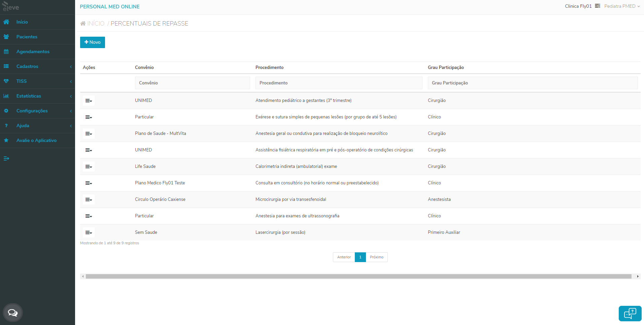The height and width of the screenshot is (325, 644).
Task: Open the Pediatra PMED user dropdown
Action: coord(622,6)
